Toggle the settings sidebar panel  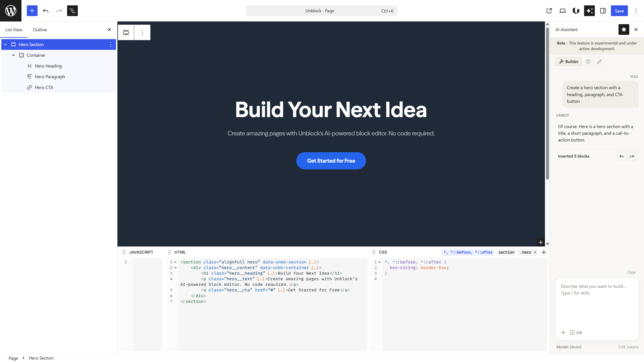point(603,11)
